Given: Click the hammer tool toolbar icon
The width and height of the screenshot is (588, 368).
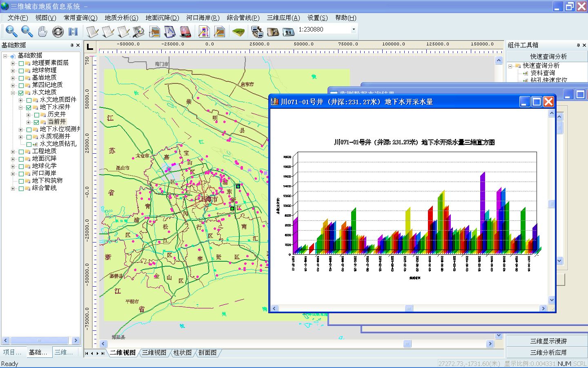Looking at the screenshot, I should (273, 31).
